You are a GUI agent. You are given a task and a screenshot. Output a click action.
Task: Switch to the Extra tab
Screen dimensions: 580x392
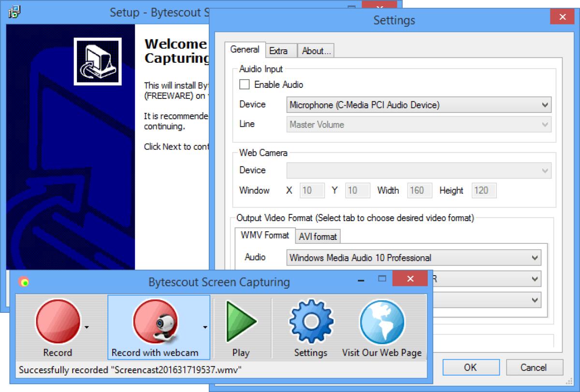pyautogui.click(x=280, y=50)
